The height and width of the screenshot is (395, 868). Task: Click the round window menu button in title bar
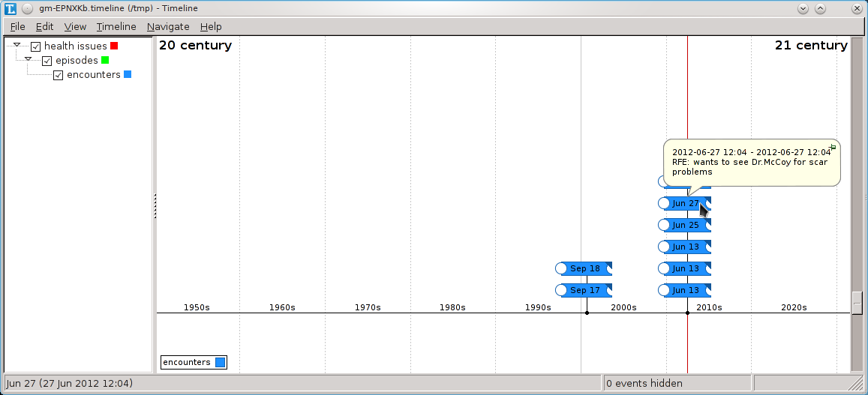click(28, 8)
